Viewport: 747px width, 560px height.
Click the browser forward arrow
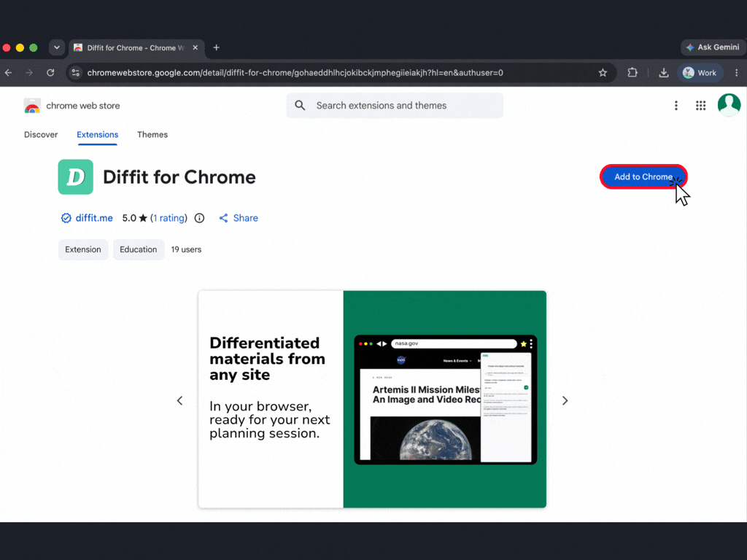(x=29, y=73)
